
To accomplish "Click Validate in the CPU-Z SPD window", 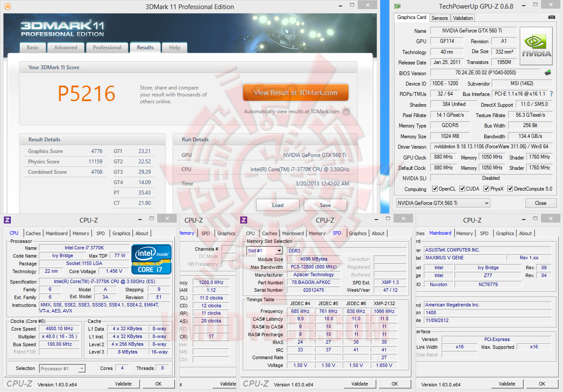I will click(359, 384).
